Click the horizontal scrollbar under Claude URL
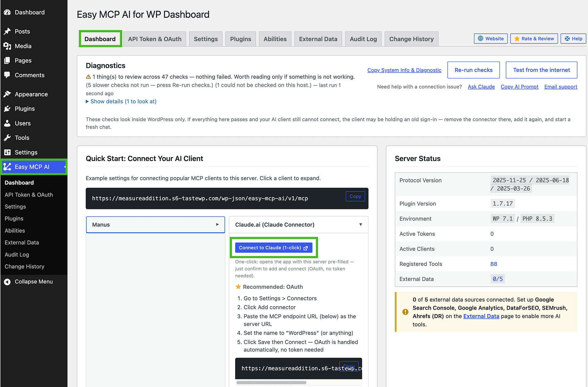This screenshot has height=387, width=588. pos(271,382)
